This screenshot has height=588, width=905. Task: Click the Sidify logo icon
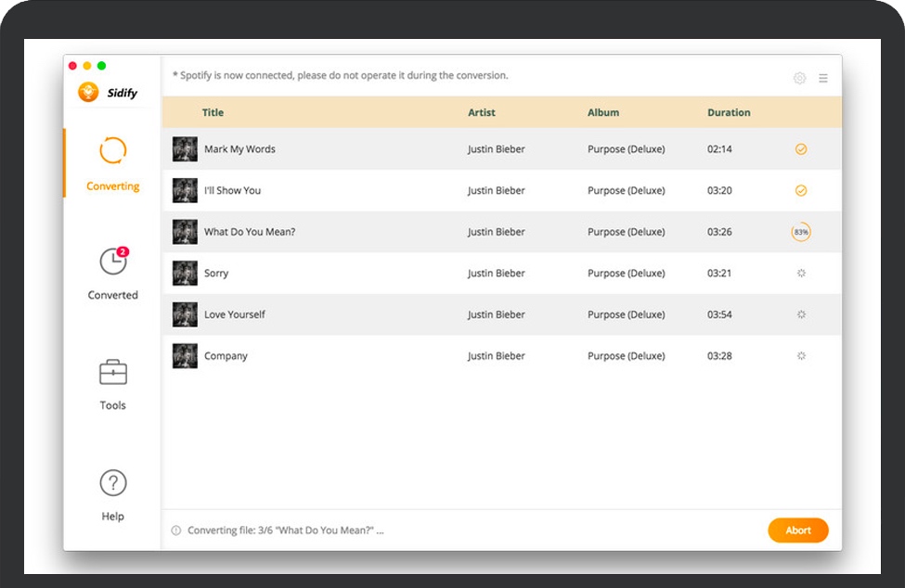tap(89, 92)
